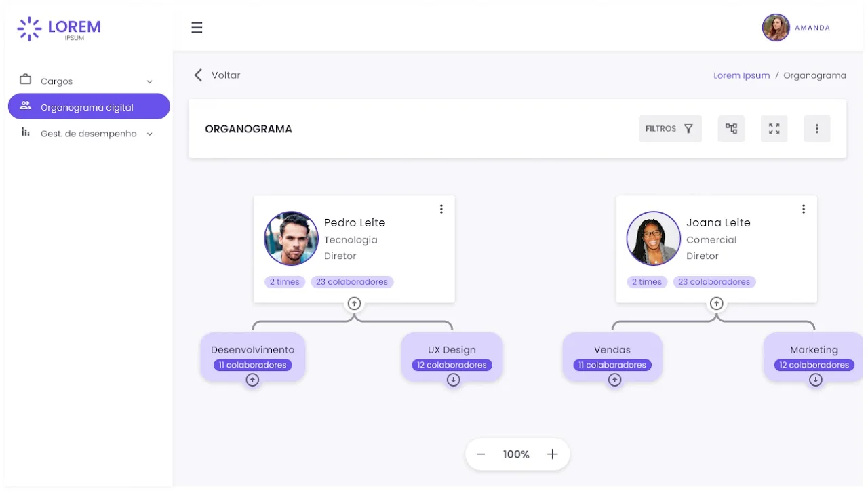Click the Organograma digital people icon
The width and height of the screenshot is (868, 493).
(26, 106)
